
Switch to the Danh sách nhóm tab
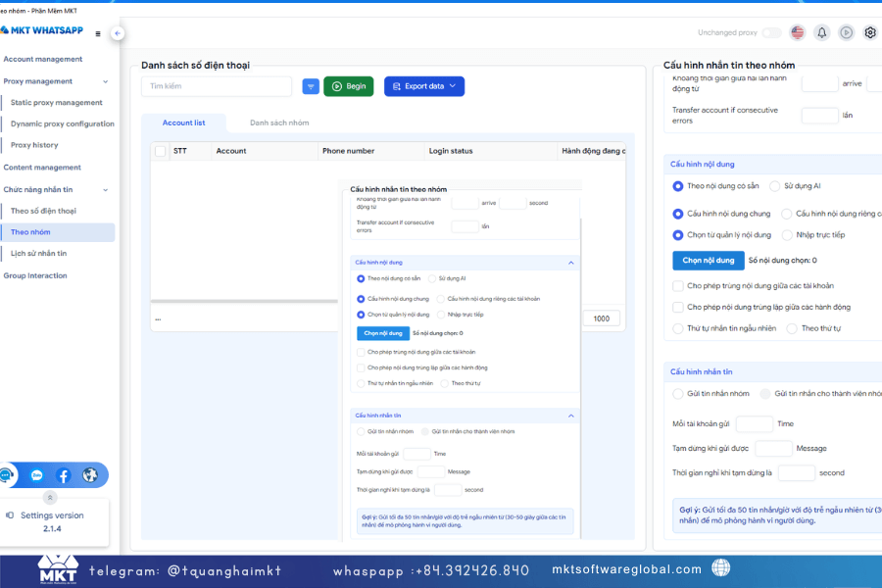(278, 122)
